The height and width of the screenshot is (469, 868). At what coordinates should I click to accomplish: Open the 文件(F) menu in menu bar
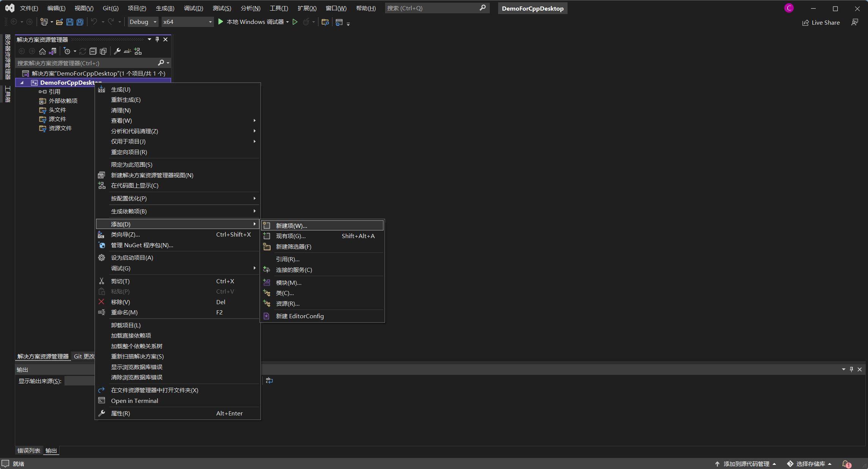[29, 8]
